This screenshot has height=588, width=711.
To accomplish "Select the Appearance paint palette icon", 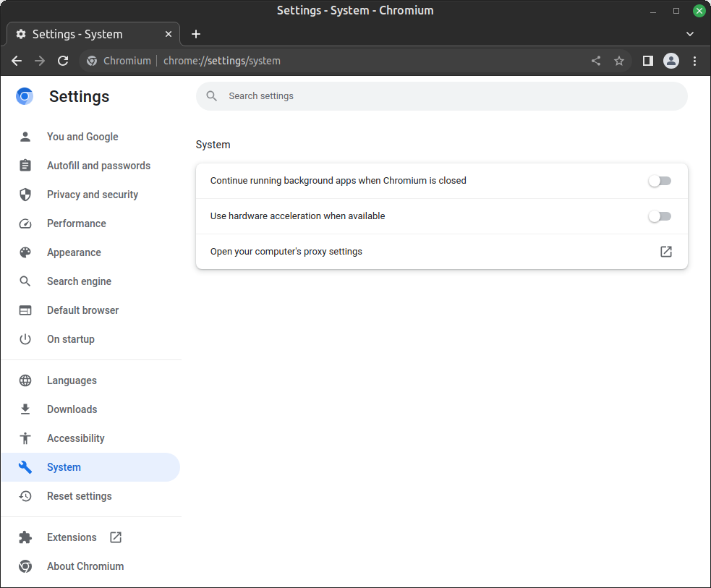I will 25,252.
